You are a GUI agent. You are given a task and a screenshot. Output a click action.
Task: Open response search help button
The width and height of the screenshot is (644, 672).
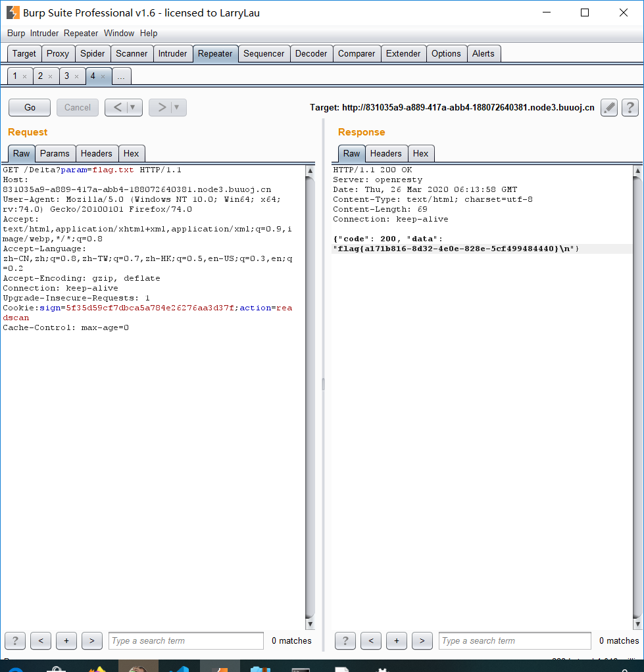pos(345,640)
